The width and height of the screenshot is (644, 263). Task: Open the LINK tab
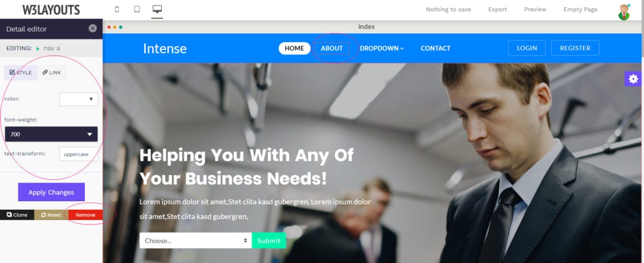click(51, 73)
